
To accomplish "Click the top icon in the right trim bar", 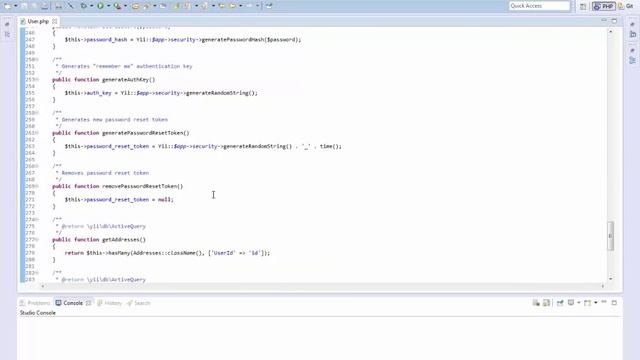I will pyautogui.click(x=632, y=24).
